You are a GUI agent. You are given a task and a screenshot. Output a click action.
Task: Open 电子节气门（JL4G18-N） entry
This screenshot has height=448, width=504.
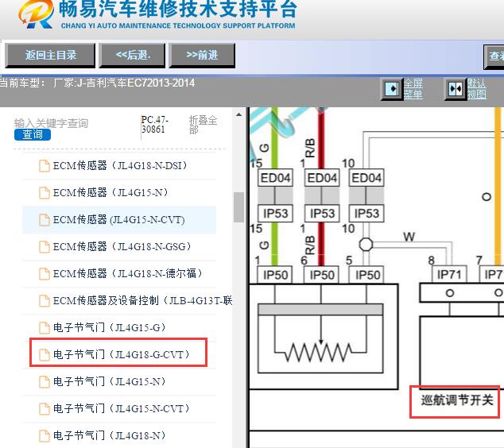pyautogui.click(x=109, y=435)
